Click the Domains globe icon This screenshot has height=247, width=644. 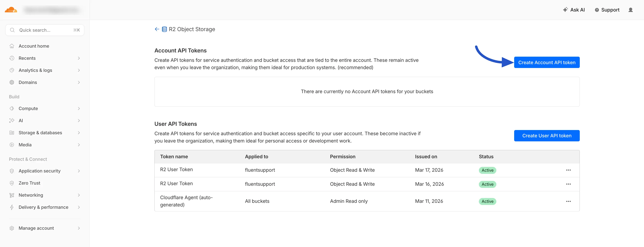point(12,82)
